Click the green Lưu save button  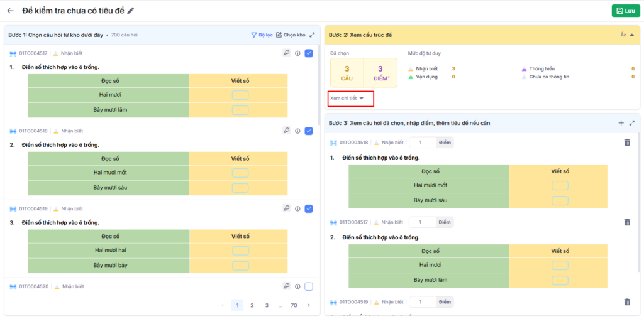(625, 11)
